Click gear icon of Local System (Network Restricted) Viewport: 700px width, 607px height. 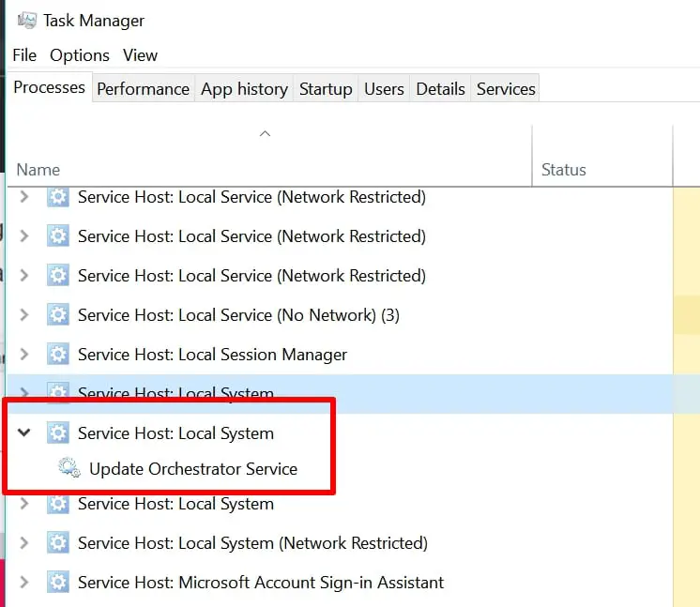[58, 542]
